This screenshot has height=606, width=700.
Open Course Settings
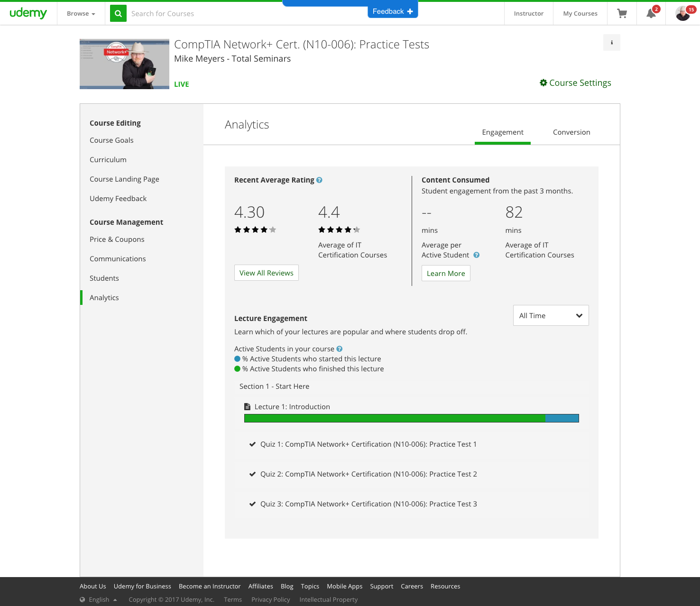(575, 83)
